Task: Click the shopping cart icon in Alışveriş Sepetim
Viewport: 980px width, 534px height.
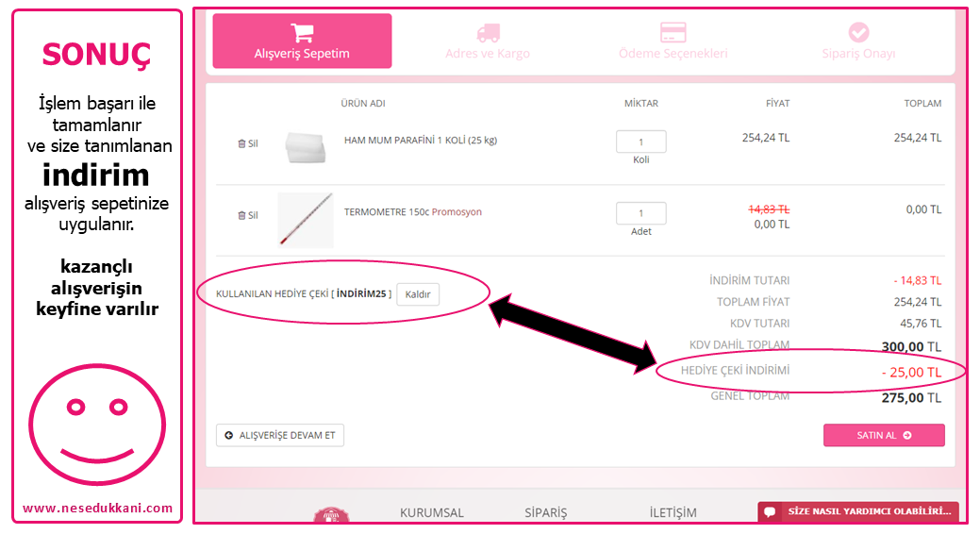Action: tap(302, 33)
